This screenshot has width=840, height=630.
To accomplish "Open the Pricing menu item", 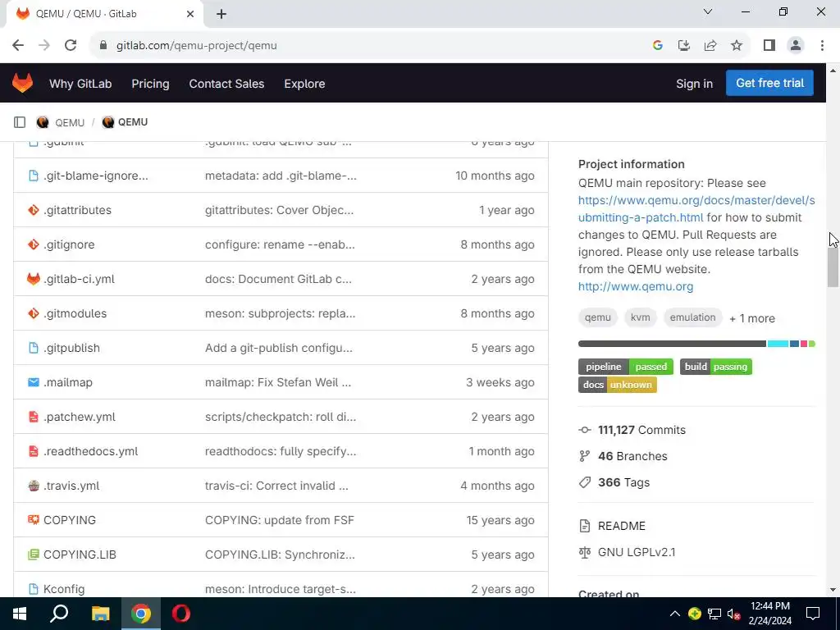I will coord(150,84).
